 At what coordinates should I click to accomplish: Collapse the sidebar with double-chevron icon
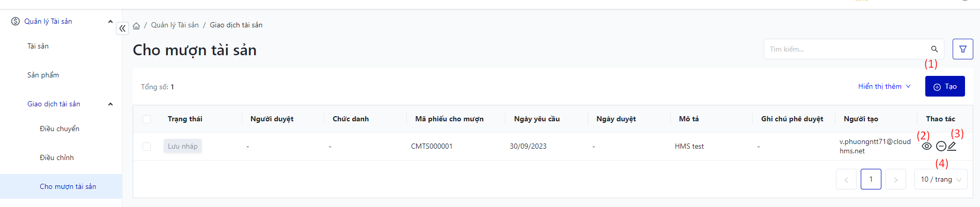(x=122, y=28)
